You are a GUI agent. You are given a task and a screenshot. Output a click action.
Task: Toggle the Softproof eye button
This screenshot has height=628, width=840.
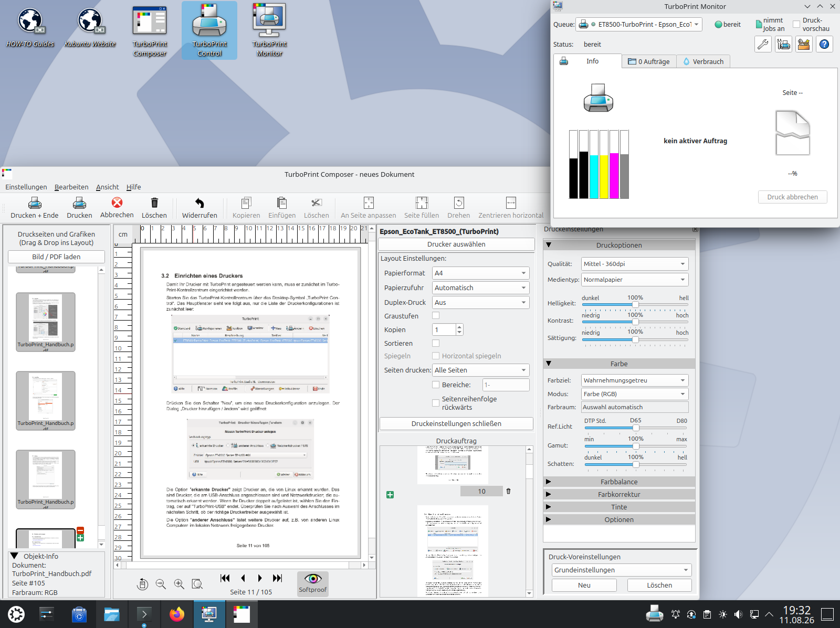click(x=313, y=584)
